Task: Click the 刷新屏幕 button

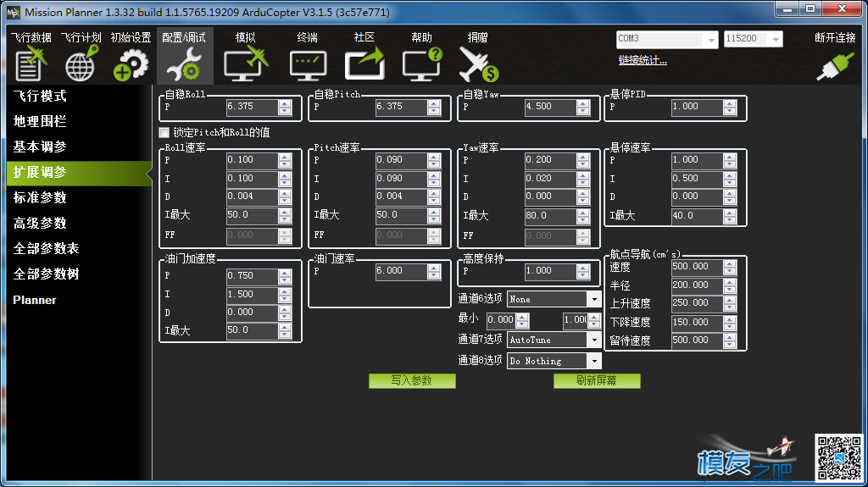Action: (x=597, y=381)
